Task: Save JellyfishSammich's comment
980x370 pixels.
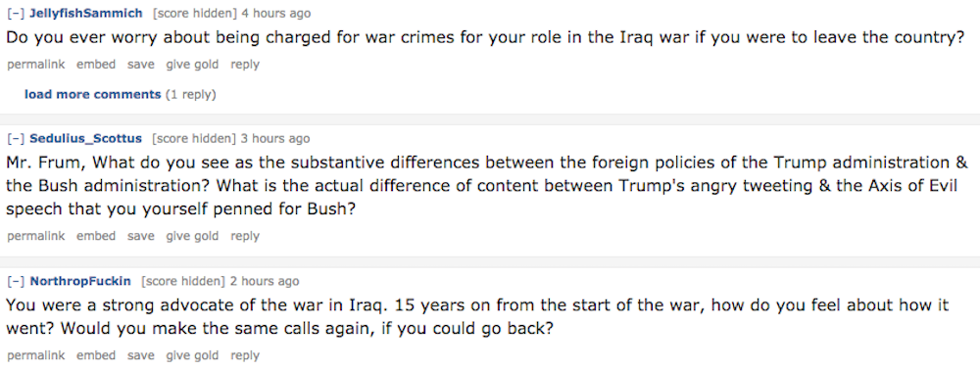Action: point(140,65)
